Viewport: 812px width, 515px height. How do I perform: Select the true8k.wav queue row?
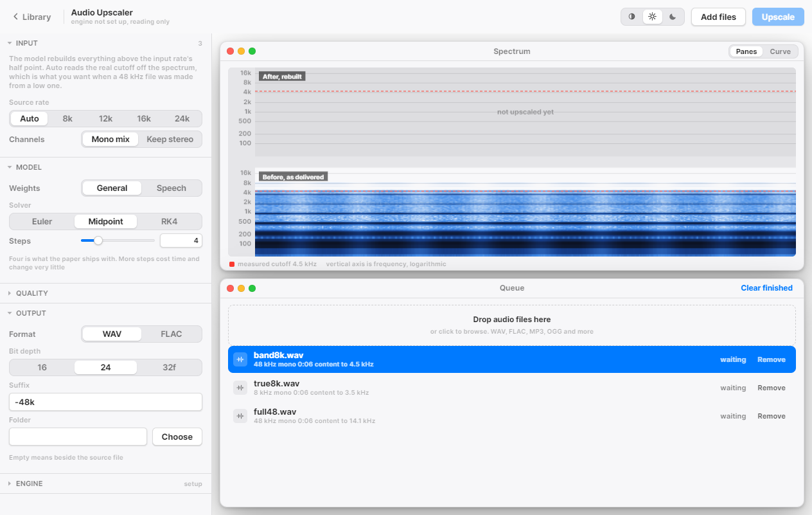(x=512, y=388)
